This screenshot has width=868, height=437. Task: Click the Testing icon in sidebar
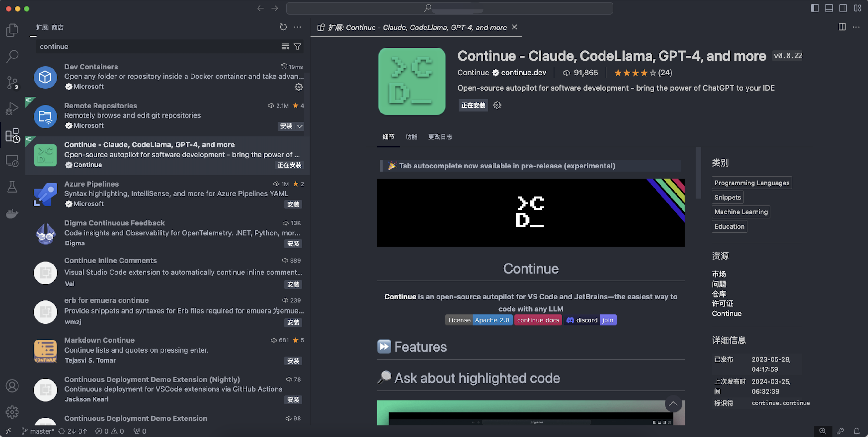click(x=12, y=187)
